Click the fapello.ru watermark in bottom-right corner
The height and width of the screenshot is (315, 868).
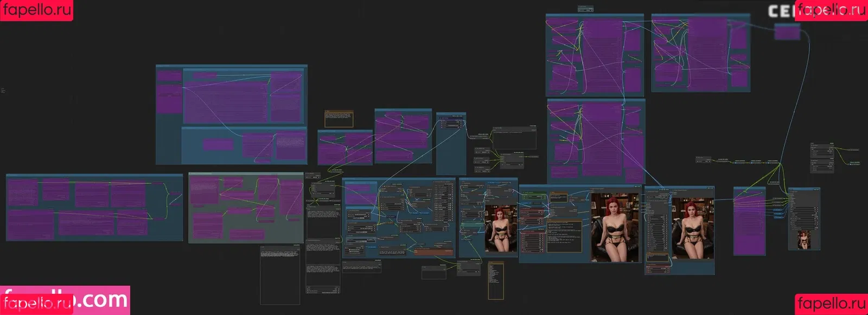(x=831, y=303)
